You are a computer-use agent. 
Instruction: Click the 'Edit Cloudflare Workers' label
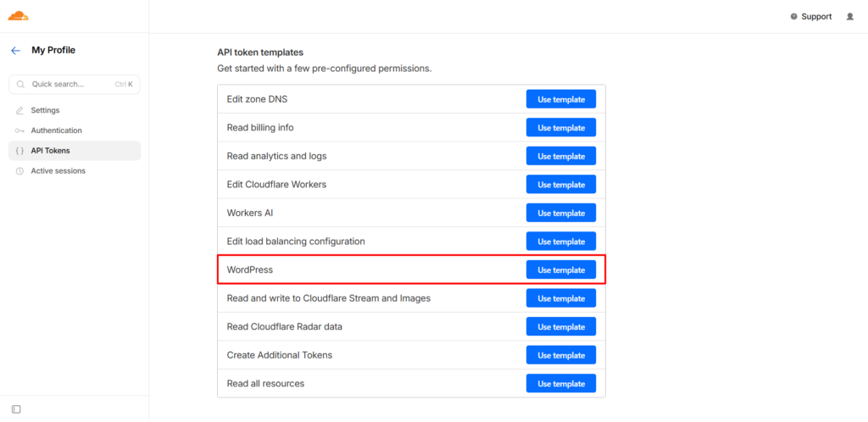click(277, 185)
